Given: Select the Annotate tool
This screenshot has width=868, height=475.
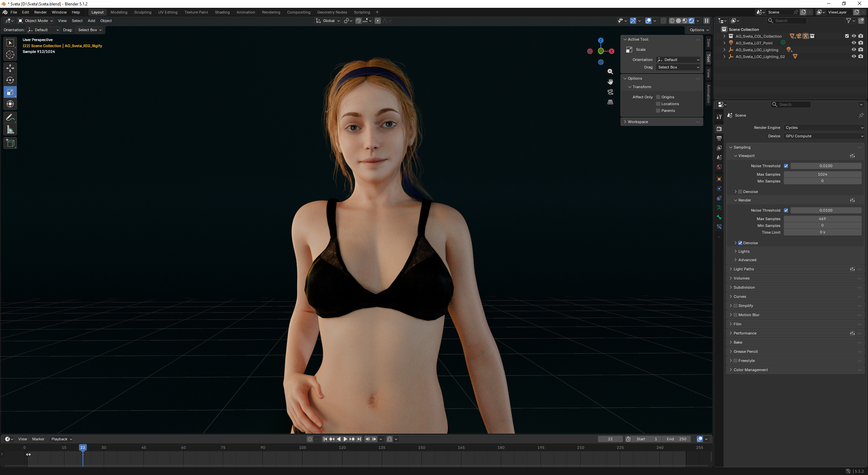Looking at the screenshot, I should tap(10, 117).
